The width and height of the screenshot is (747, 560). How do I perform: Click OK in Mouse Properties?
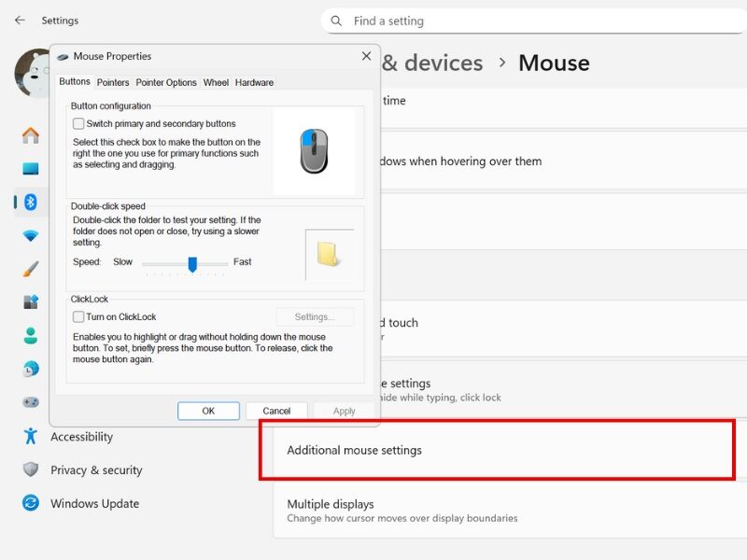click(208, 411)
